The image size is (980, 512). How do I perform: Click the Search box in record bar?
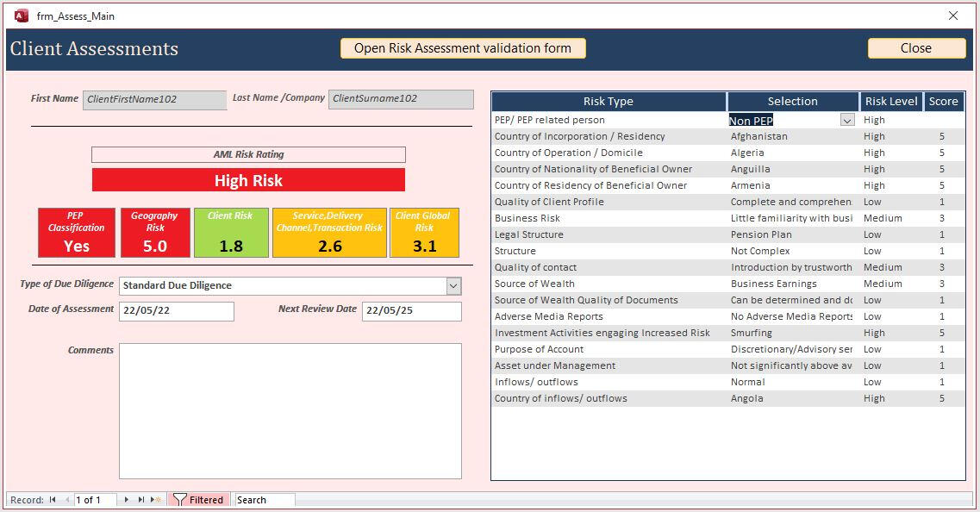point(265,500)
